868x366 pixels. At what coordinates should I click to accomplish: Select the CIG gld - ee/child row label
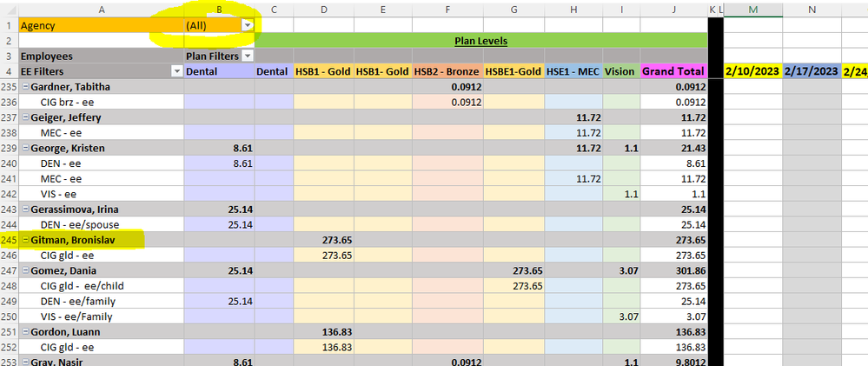point(82,286)
